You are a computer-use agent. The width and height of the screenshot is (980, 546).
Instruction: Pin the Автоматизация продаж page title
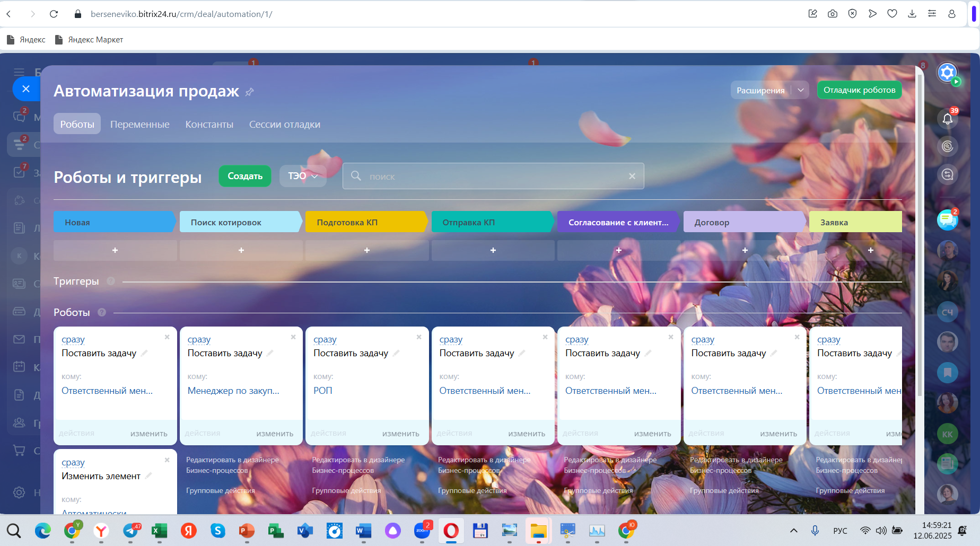click(250, 92)
